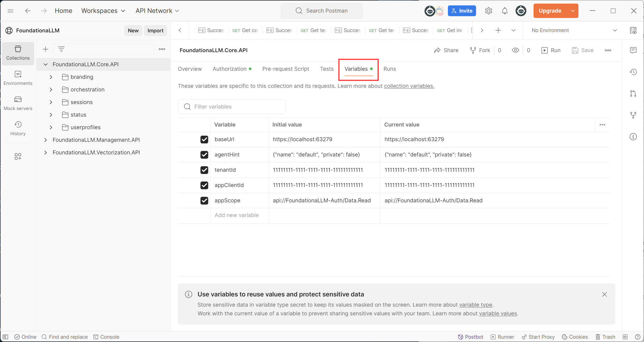Open the Upgrade dropdown arrow

pyautogui.click(x=573, y=11)
